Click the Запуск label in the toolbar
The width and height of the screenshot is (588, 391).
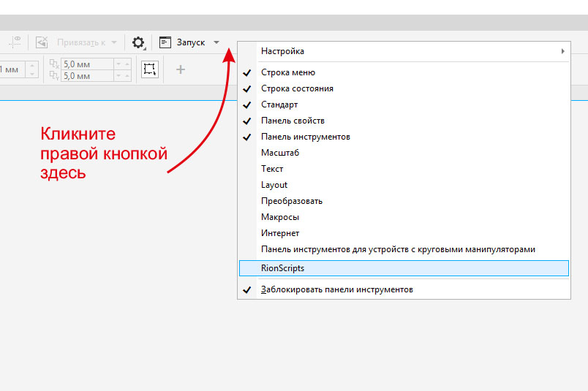pos(191,42)
